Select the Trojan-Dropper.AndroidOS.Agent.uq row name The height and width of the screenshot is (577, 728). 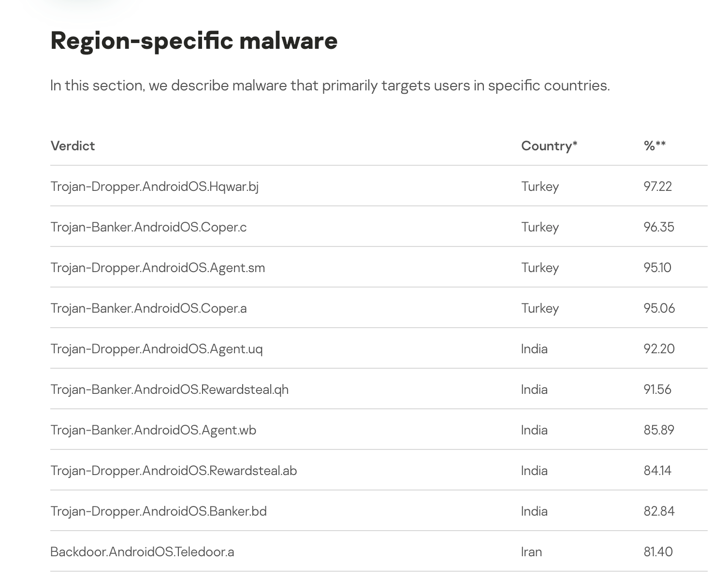click(157, 349)
